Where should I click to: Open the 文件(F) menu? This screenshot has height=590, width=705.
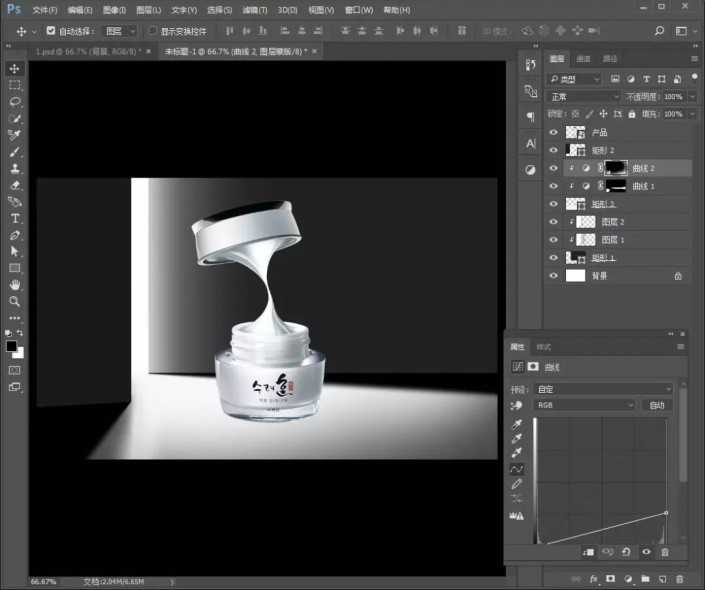point(44,9)
